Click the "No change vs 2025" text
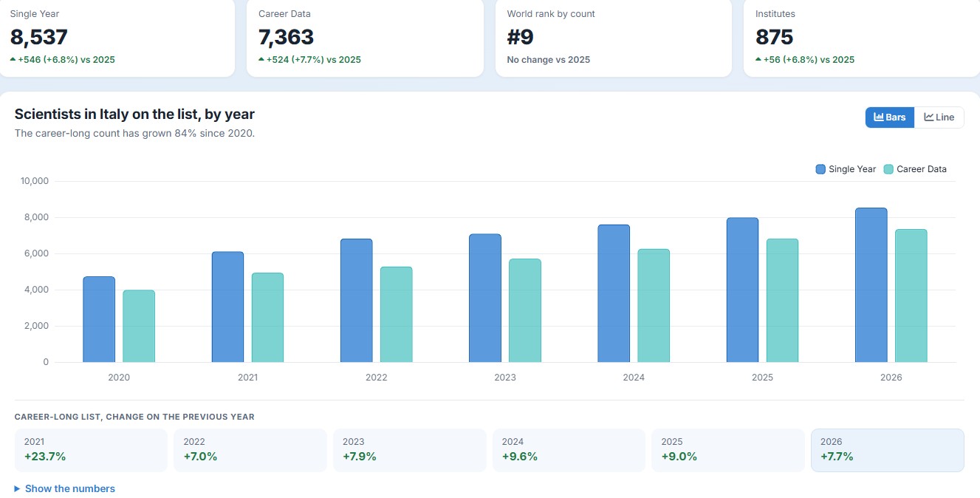 pos(549,60)
